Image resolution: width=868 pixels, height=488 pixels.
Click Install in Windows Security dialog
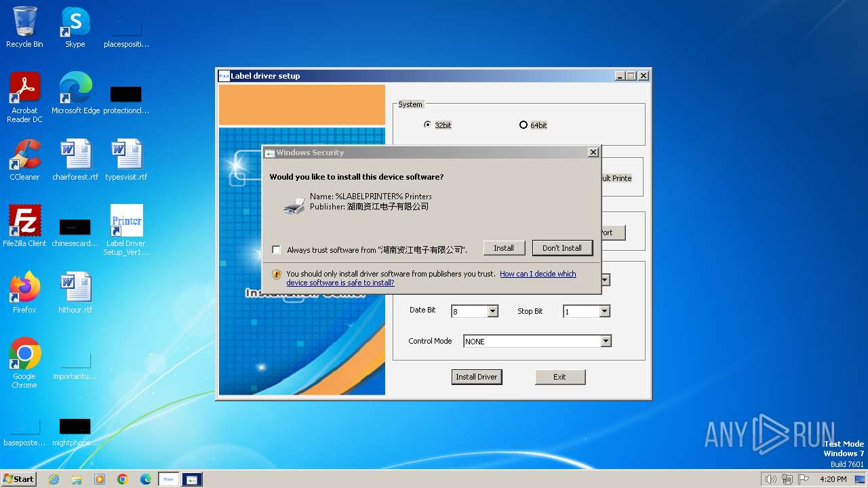point(504,248)
